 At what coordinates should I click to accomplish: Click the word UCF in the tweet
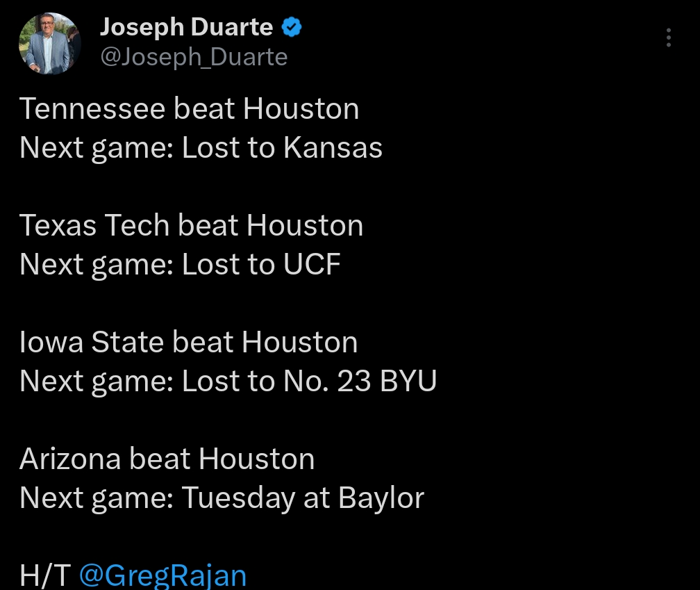click(312, 265)
